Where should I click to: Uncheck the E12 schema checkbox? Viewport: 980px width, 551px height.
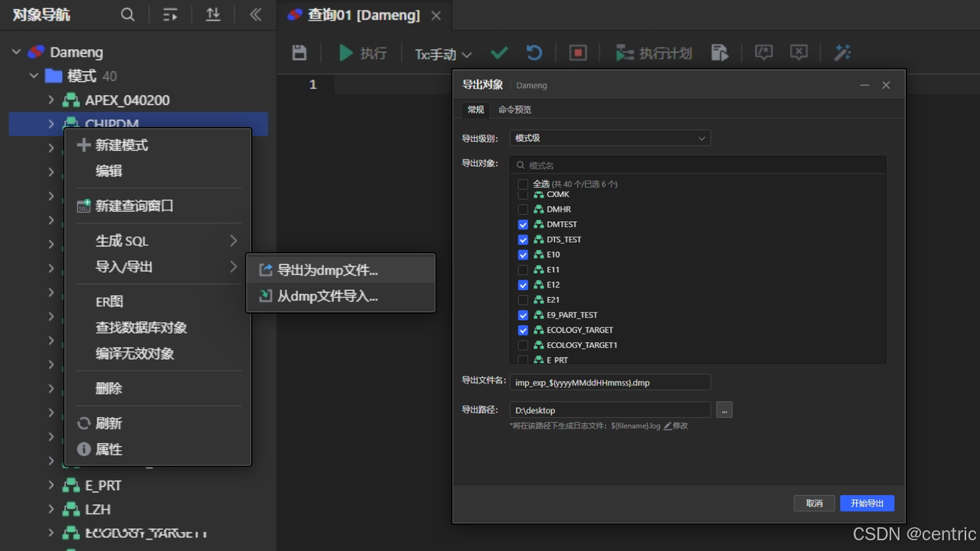(523, 285)
